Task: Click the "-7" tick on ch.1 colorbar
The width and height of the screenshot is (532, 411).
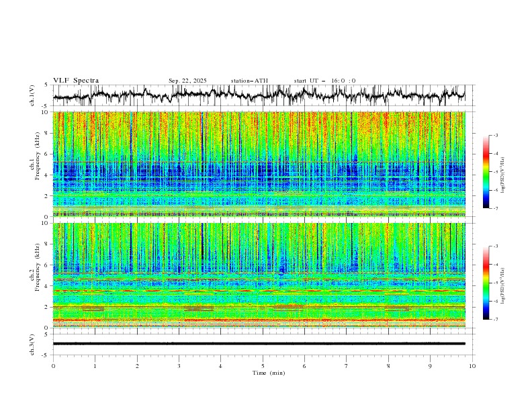Action: pos(496,208)
